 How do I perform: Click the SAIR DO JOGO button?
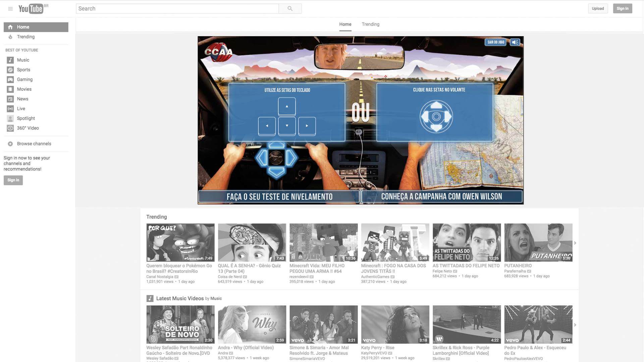pyautogui.click(x=495, y=42)
